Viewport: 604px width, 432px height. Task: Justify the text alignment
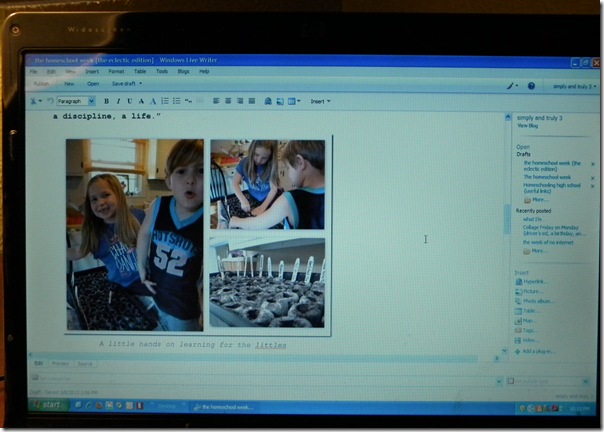point(252,101)
